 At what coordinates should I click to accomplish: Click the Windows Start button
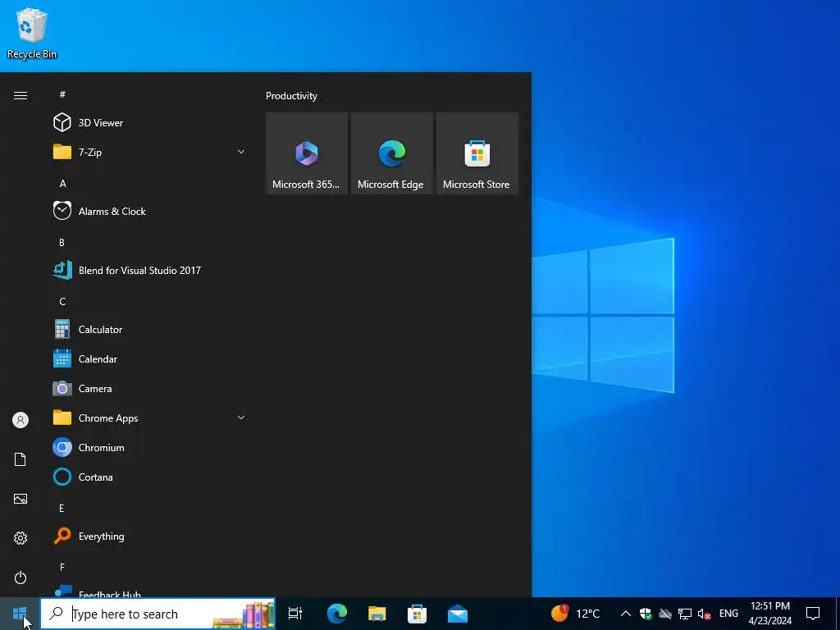20,614
